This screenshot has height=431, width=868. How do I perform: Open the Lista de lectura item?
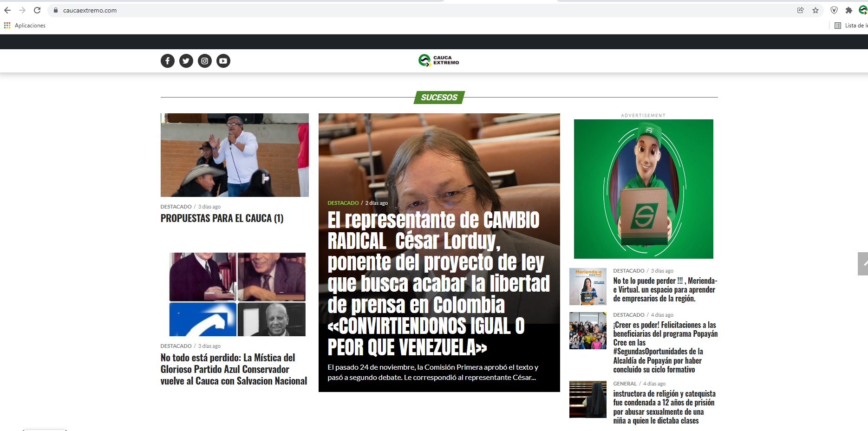[x=854, y=26]
